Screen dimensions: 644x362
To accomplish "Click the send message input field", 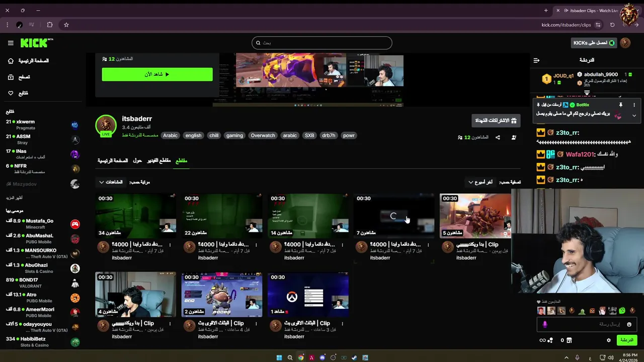I will tap(587, 324).
